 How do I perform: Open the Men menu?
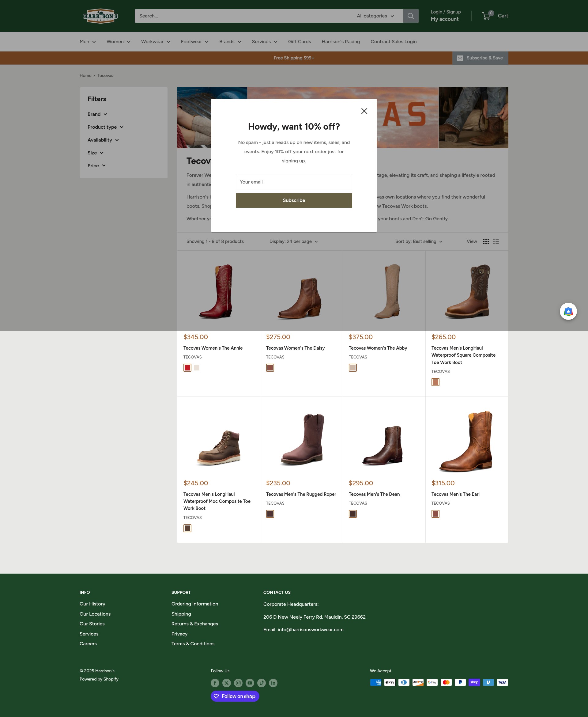(x=87, y=42)
